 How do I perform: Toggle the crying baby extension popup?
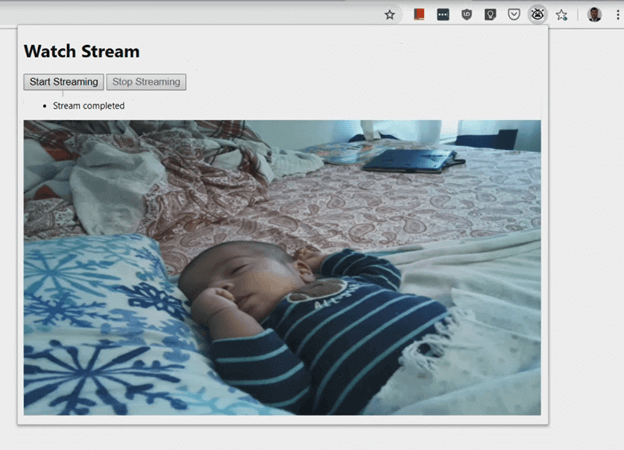click(x=538, y=15)
